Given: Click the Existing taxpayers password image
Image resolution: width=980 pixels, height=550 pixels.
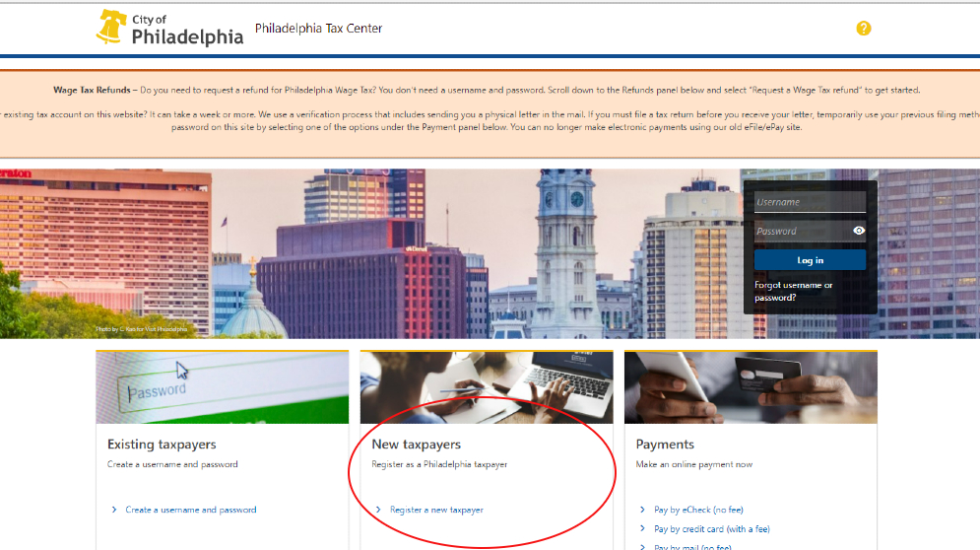Looking at the screenshot, I should point(222,387).
